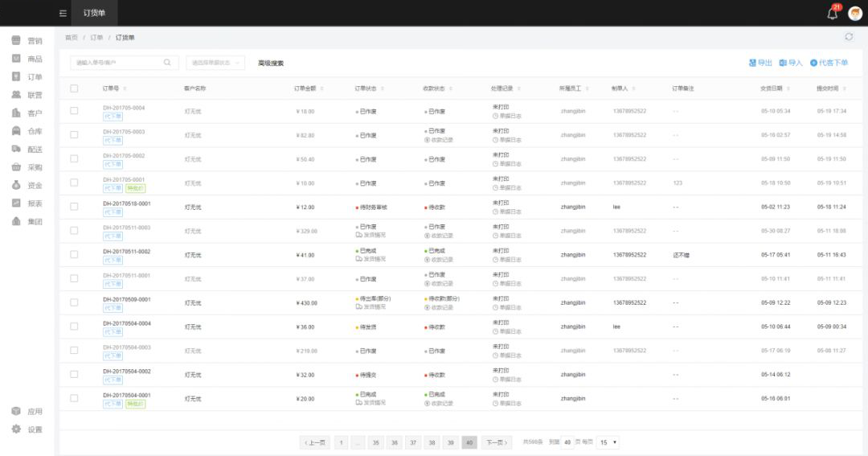The width and height of the screenshot is (868, 456).
Task: Open 配送 delivery in the sidebar
Action: pyautogui.click(x=27, y=150)
